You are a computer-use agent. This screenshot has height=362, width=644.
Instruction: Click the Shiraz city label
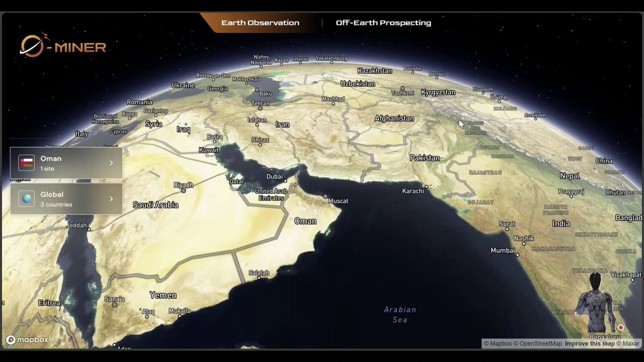260,140
